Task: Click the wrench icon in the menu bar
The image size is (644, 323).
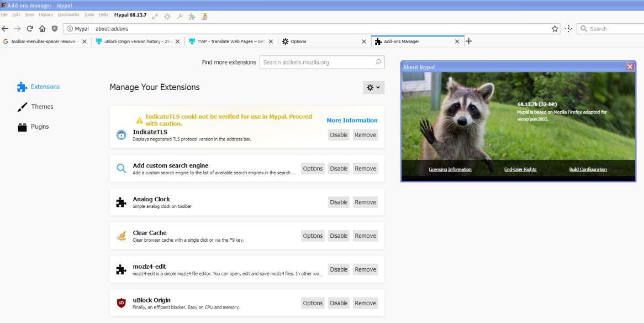Action: click(180, 17)
